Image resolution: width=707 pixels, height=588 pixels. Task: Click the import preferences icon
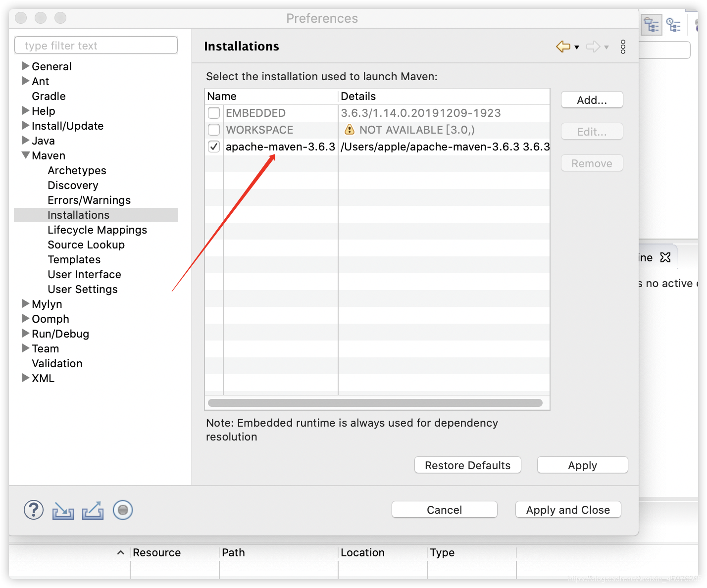point(63,510)
